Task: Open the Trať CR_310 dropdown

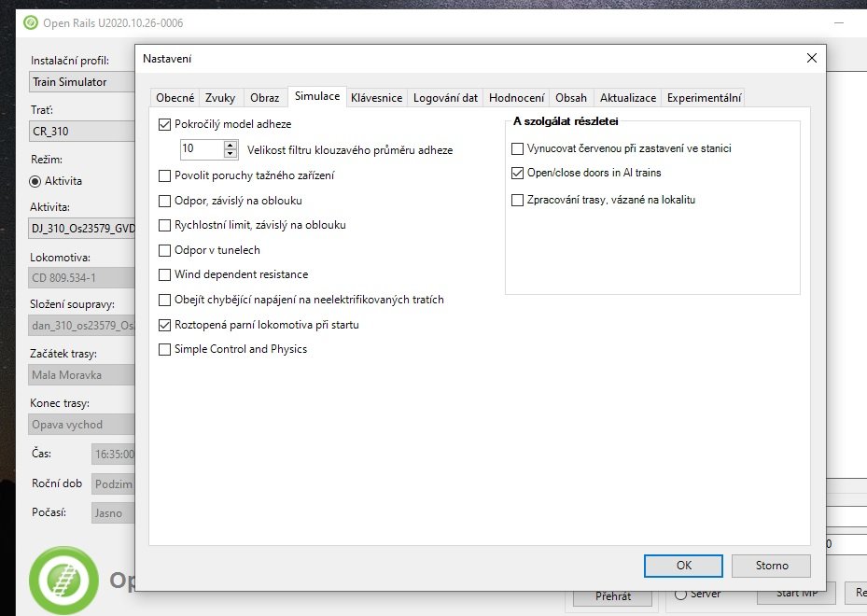Action: click(x=82, y=132)
